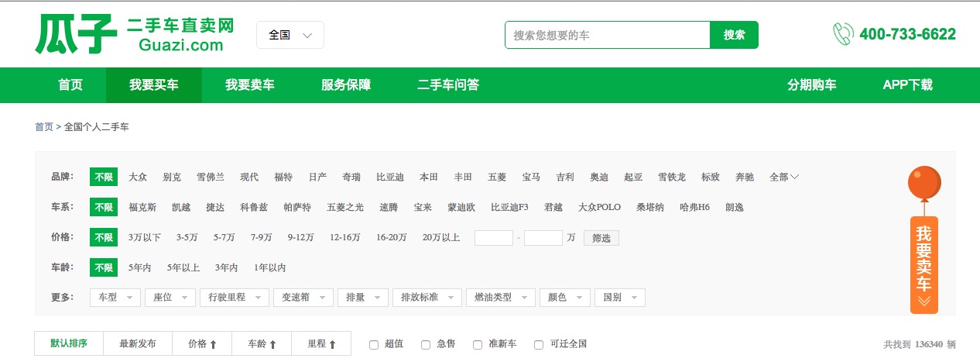
Task: Focus the car search input field
Action: (x=608, y=35)
